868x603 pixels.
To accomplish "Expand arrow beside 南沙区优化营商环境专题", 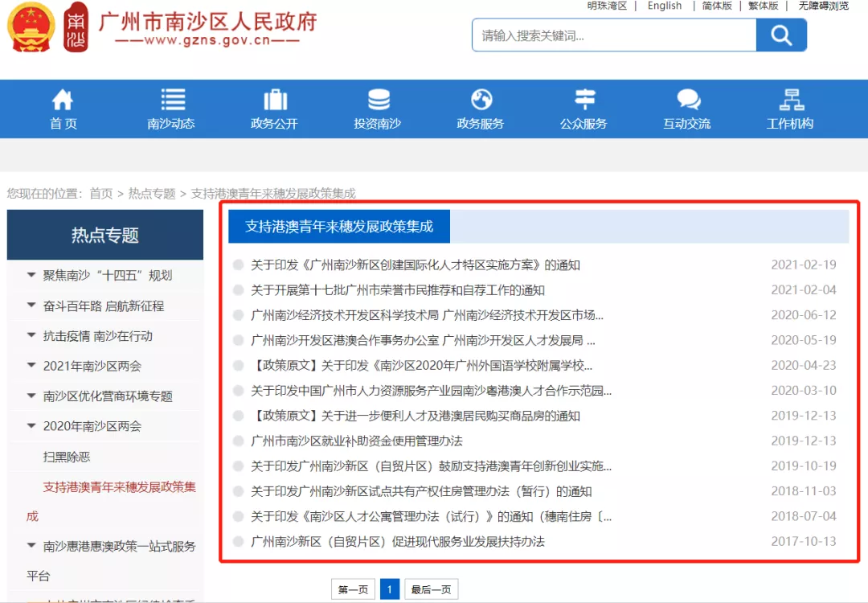I will [x=31, y=396].
